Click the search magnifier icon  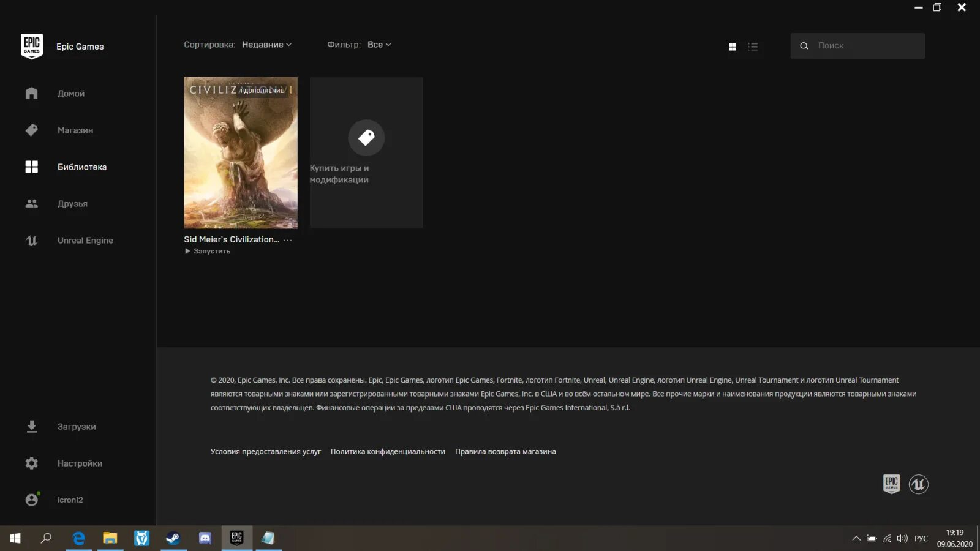click(804, 46)
